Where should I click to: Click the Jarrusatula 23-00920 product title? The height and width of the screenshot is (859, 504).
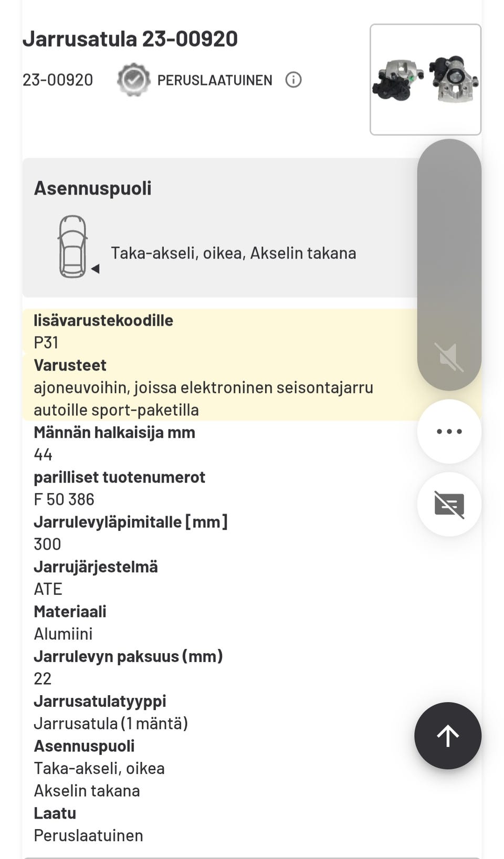(130, 39)
